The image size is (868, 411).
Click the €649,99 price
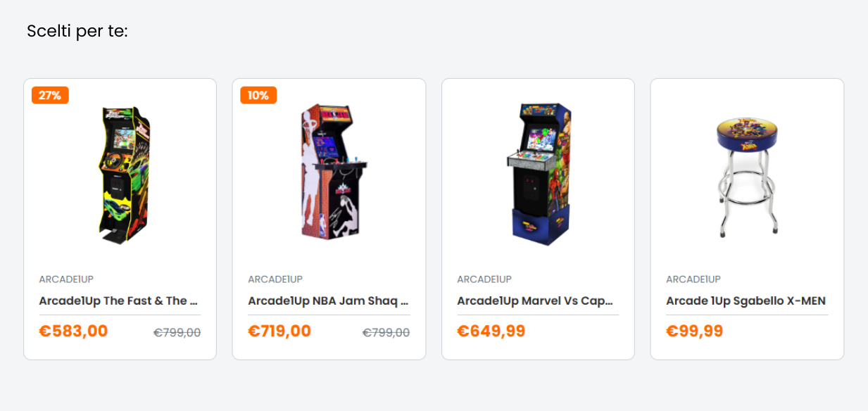491,331
